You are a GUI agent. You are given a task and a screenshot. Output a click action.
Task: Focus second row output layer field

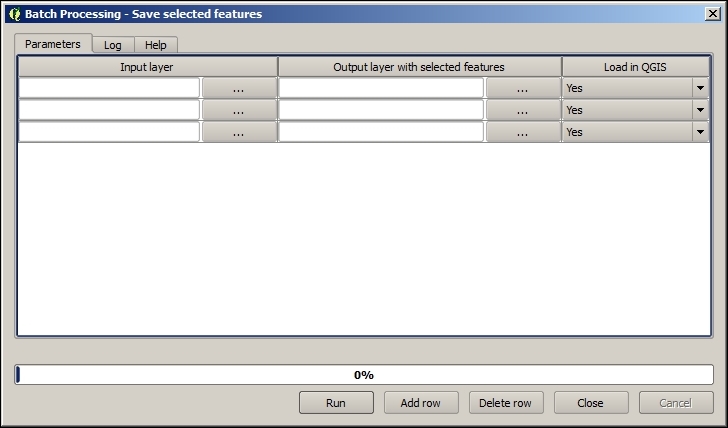point(381,110)
